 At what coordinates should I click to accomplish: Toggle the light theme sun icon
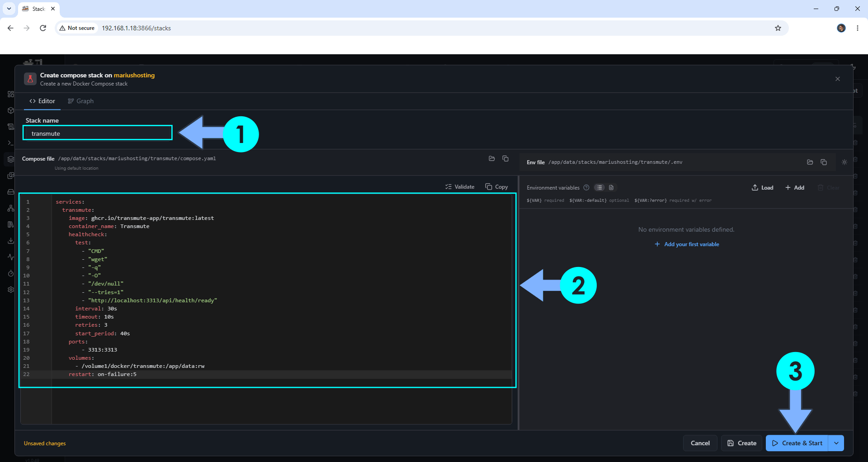point(844,162)
